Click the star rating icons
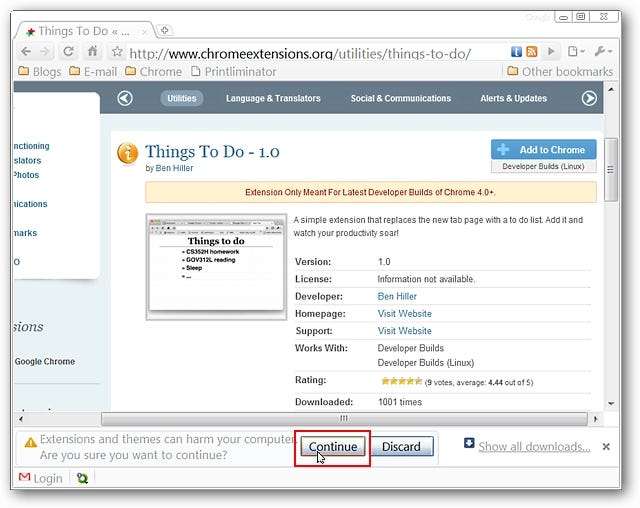 [x=401, y=382]
